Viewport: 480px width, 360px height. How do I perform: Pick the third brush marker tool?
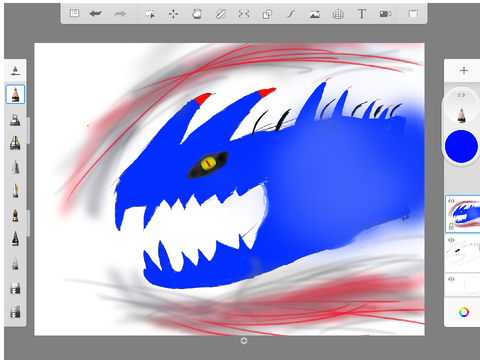15,143
